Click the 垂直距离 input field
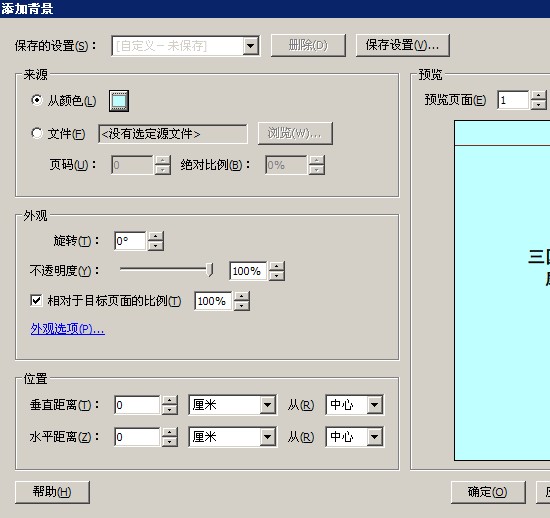The image size is (550, 518). 137,405
